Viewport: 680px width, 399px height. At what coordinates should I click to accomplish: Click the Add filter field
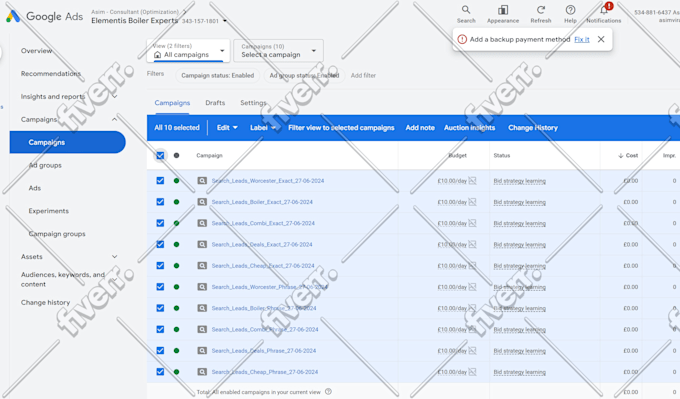click(x=363, y=75)
